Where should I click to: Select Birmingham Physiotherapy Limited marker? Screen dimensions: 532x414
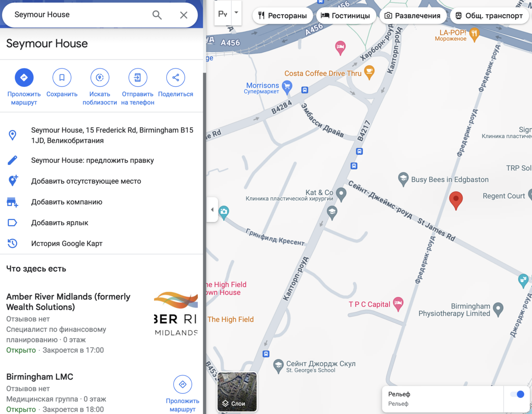click(498, 309)
